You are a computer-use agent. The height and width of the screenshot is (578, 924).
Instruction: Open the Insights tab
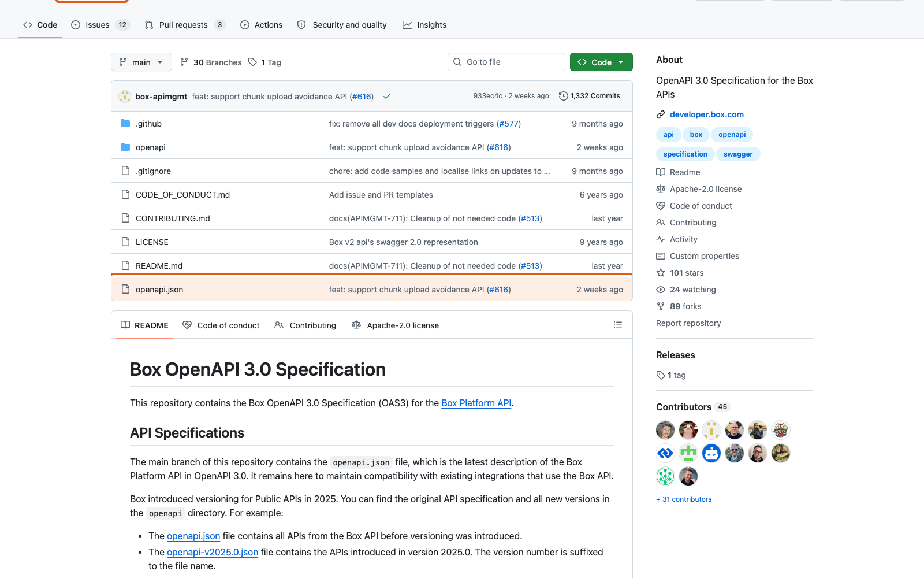424,25
